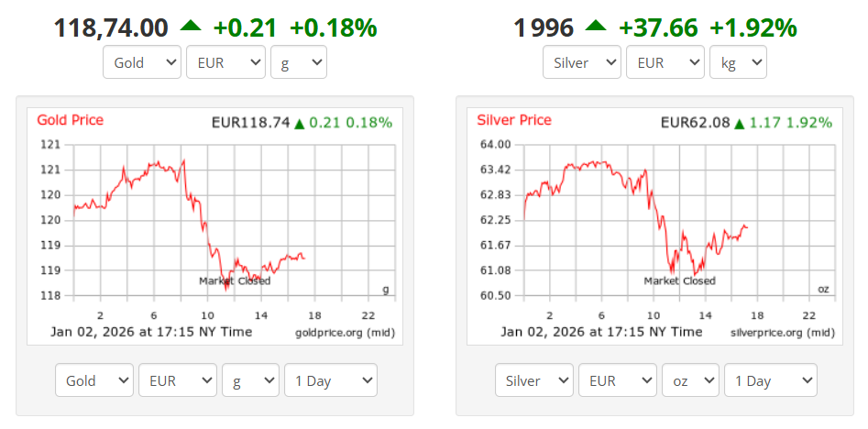This screenshot has width=868, height=429.
Task: Open the silver chart metal selector
Action: [x=534, y=380]
